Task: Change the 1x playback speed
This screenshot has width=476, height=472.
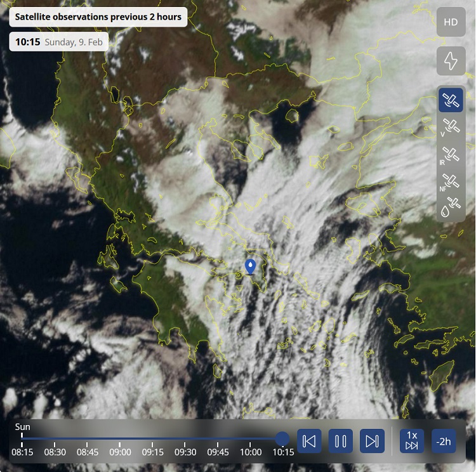Action: pyautogui.click(x=412, y=441)
